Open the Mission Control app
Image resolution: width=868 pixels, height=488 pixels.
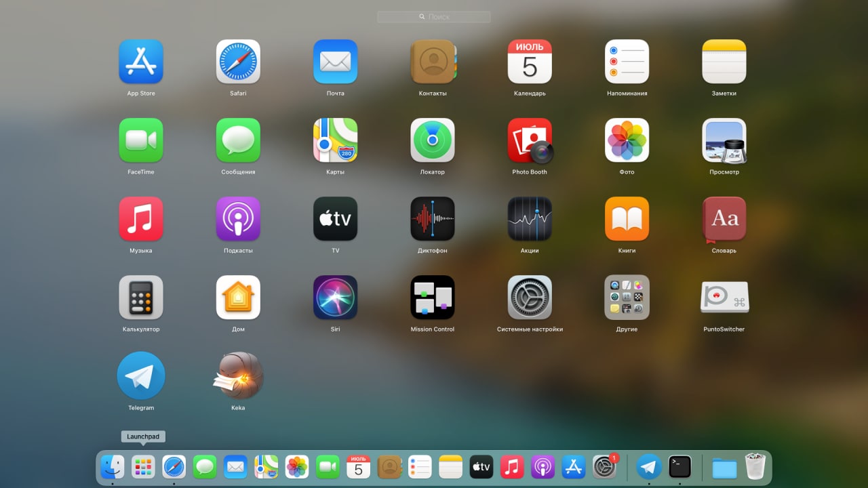pos(433,297)
